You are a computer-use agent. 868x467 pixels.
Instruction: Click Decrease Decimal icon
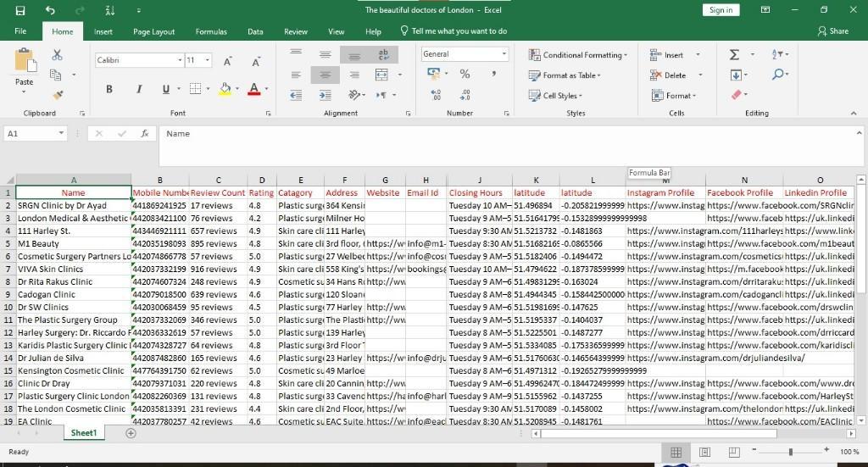tap(465, 95)
